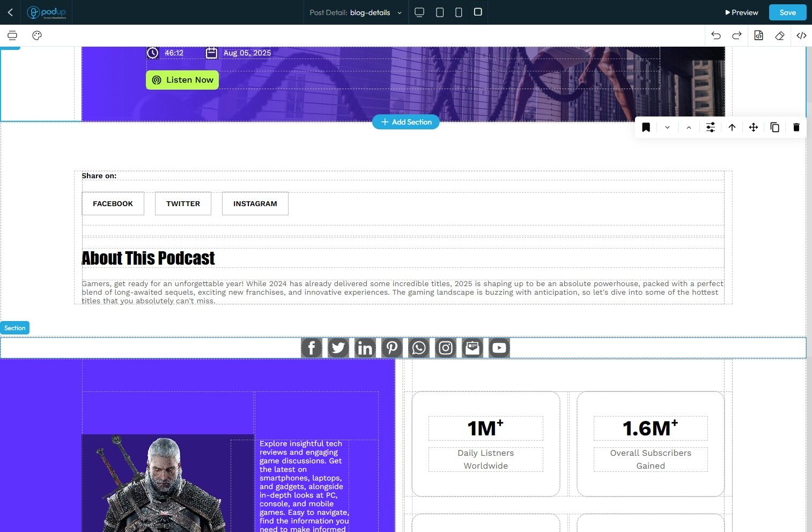Switch to mobile phone device view
Screen dimensions: 812x532
coord(459,12)
